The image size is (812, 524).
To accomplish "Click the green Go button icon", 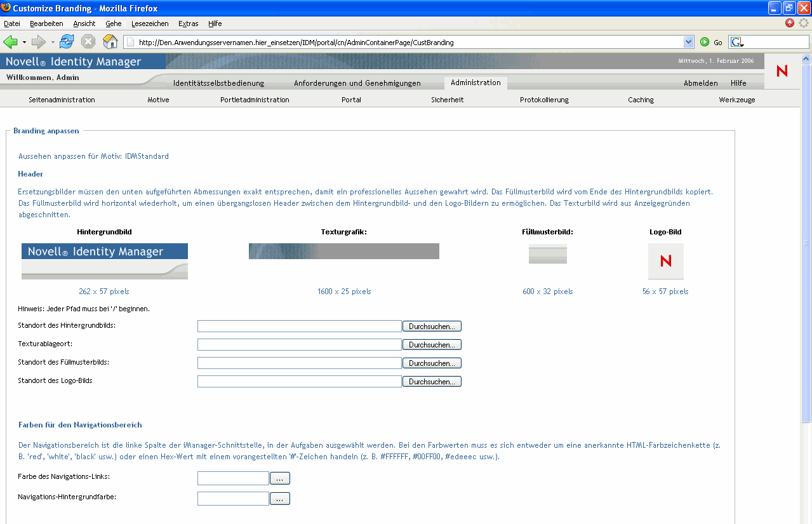I will [705, 42].
